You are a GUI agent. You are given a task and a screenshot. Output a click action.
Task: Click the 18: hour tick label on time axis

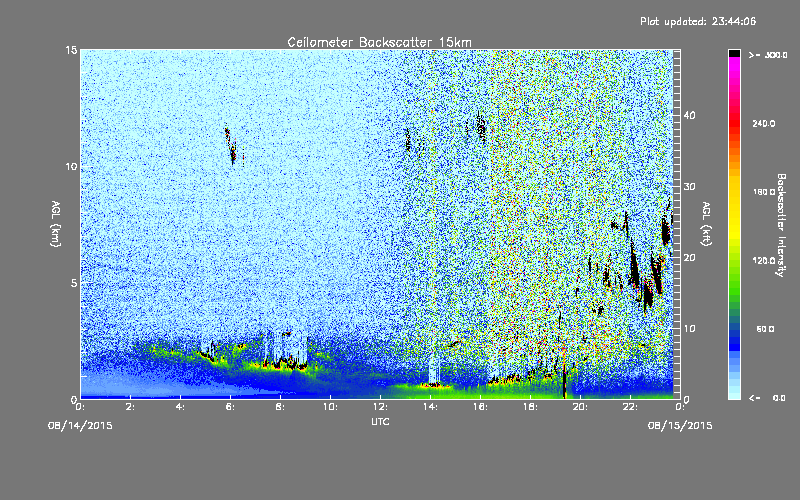[x=530, y=407]
